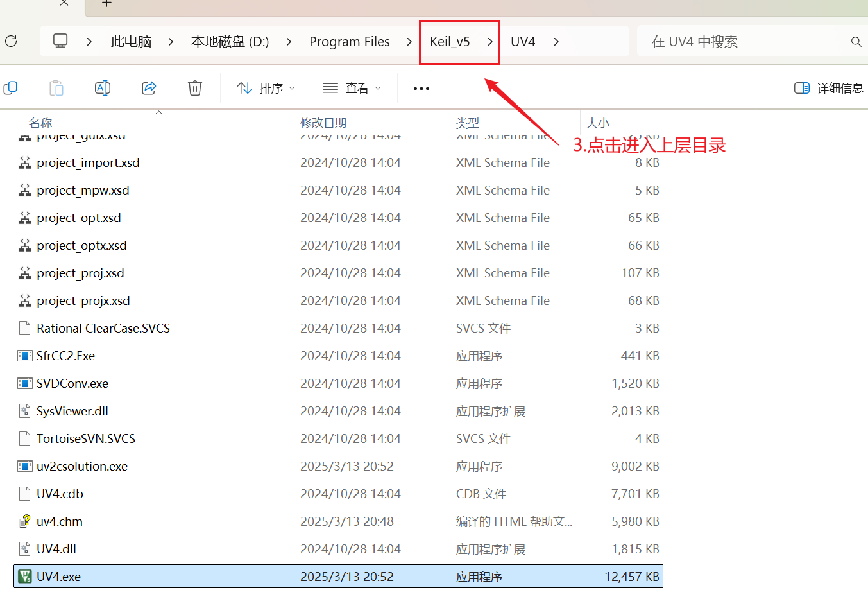Go to Keil_v5 parent folder breadcrumb
868x590 pixels.
(x=450, y=42)
